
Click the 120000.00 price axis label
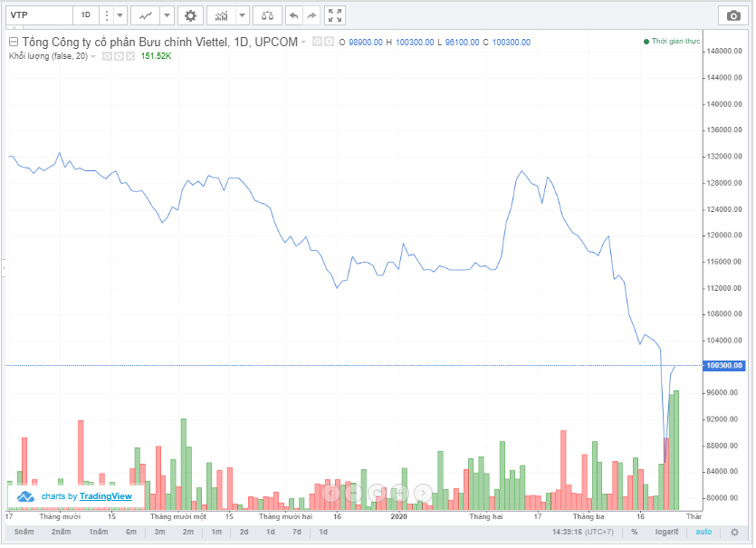coord(724,236)
